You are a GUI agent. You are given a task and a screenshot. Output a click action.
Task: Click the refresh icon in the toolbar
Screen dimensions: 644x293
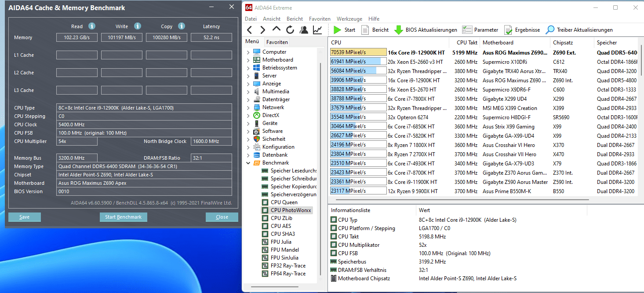[290, 30]
